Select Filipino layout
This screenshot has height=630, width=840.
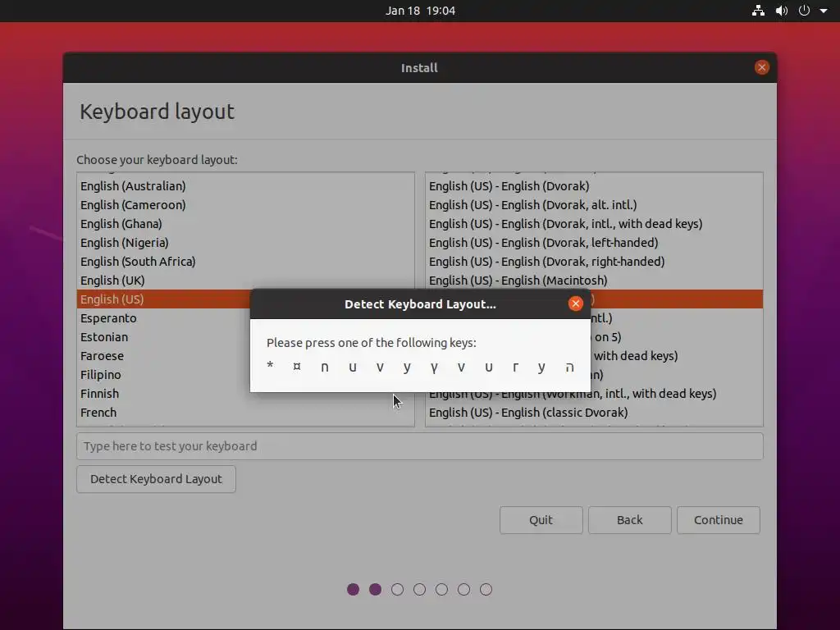[x=163, y=374]
